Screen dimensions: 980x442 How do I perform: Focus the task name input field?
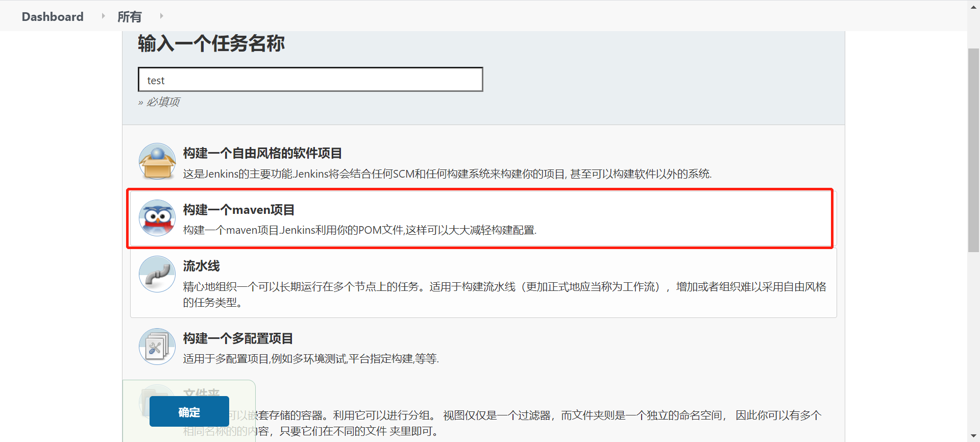[x=310, y=80]
